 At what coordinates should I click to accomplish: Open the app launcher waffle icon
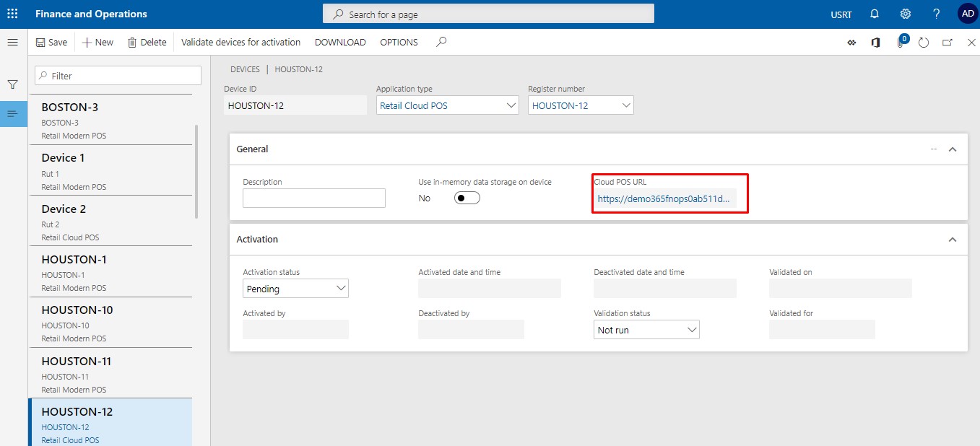[x=12, y=14]
